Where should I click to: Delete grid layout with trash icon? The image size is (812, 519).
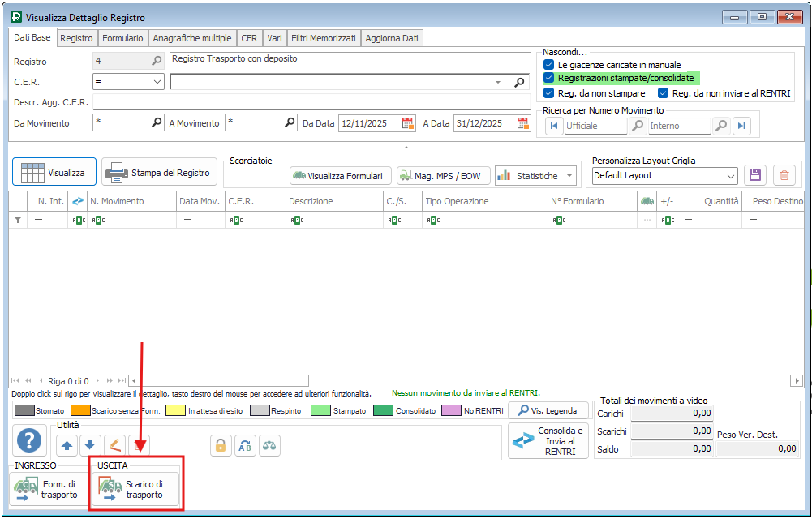point(783,175)
